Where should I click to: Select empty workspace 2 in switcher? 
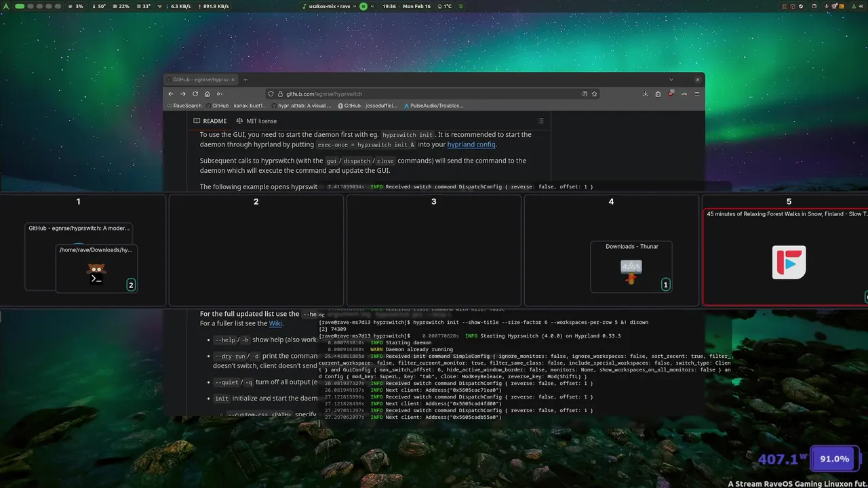tap(256, 250)
